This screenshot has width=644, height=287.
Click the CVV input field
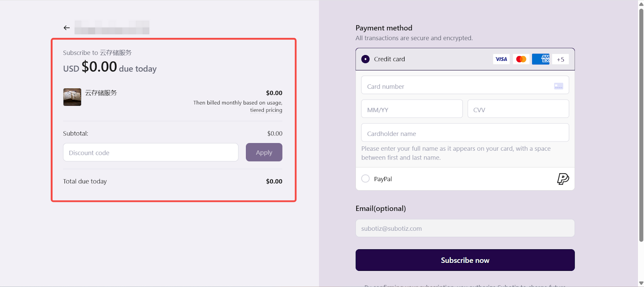coord(518,109)
